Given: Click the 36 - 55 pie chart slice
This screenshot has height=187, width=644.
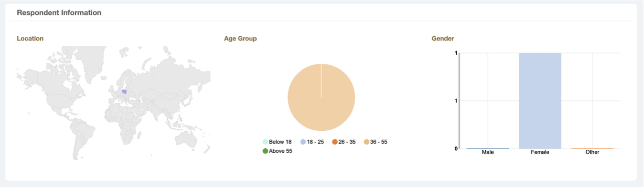Looking at the screenshot, I should click(321, 97).
